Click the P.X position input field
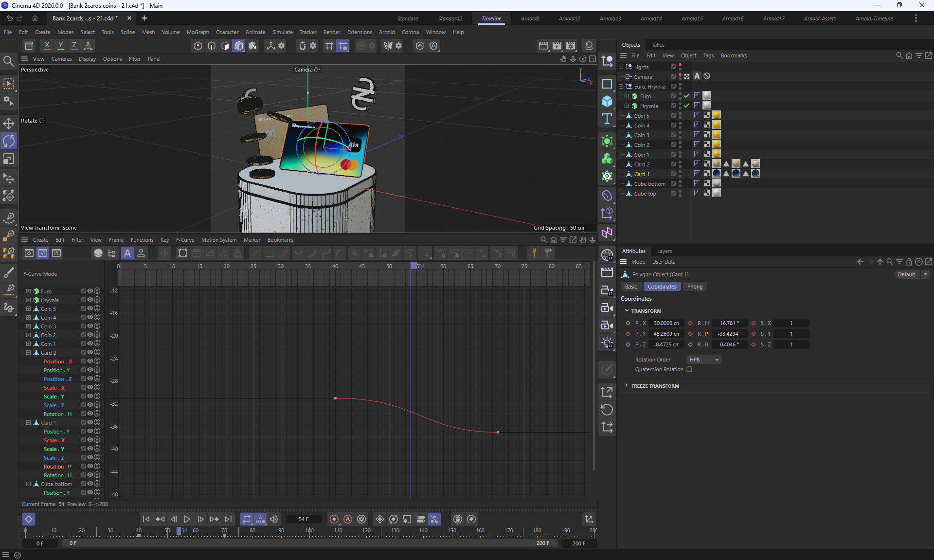 (x=665, y=323)
